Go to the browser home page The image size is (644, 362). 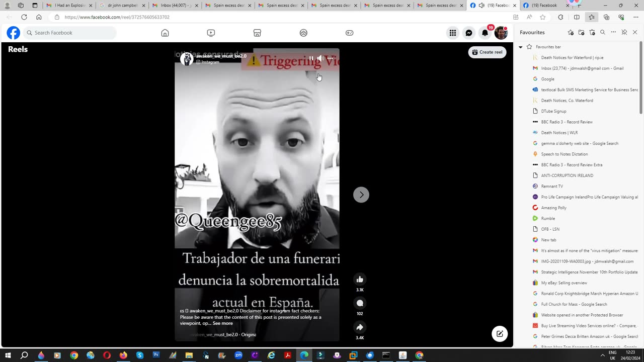tap(39, 17)
